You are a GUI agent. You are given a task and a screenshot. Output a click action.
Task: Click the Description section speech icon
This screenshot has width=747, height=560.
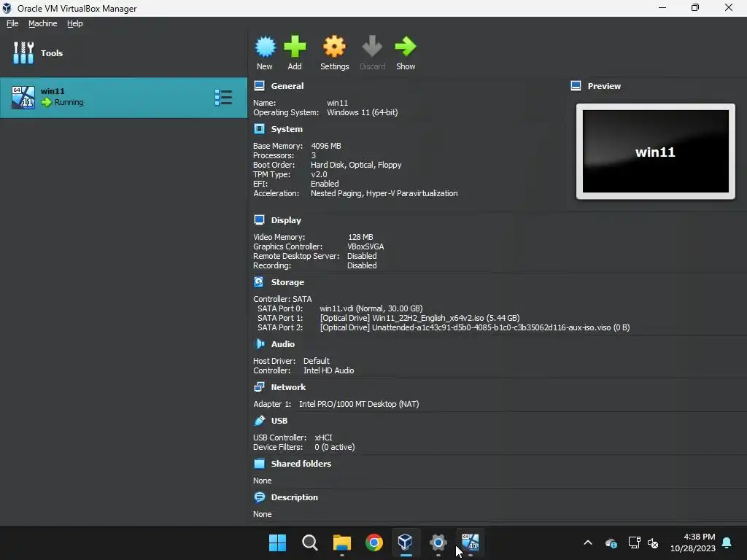point(259,497)
